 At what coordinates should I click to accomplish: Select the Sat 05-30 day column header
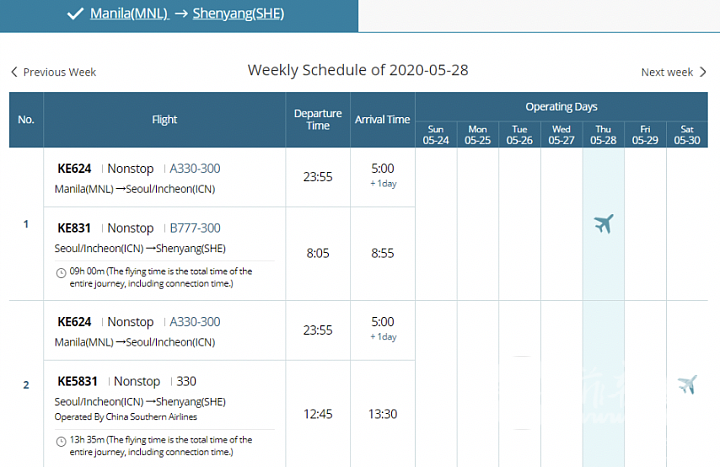(687, 135)
